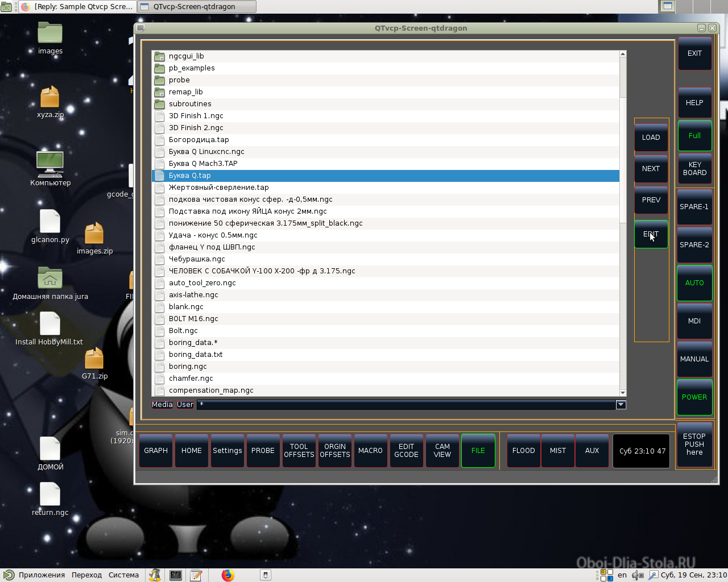Viewport: 728px width, 582px height.
Task: Click file filter input field
Action: (407, 405)
